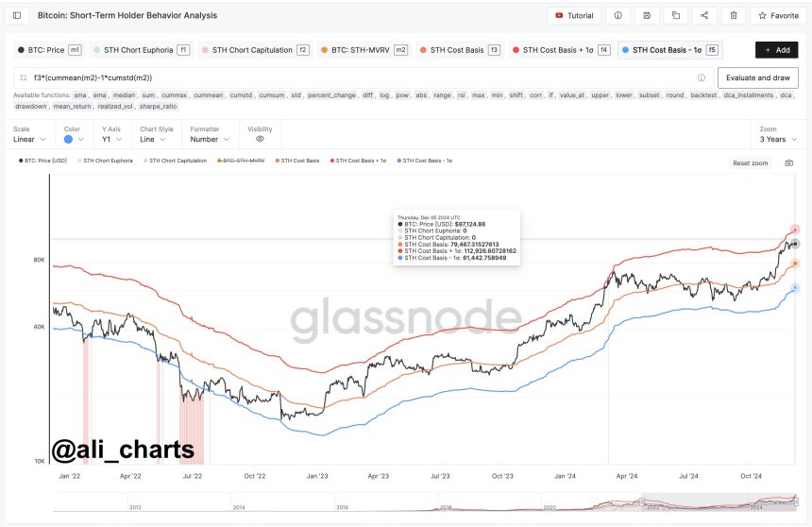
Task: Click the camera screenshot icon
Action: point(788,162)
